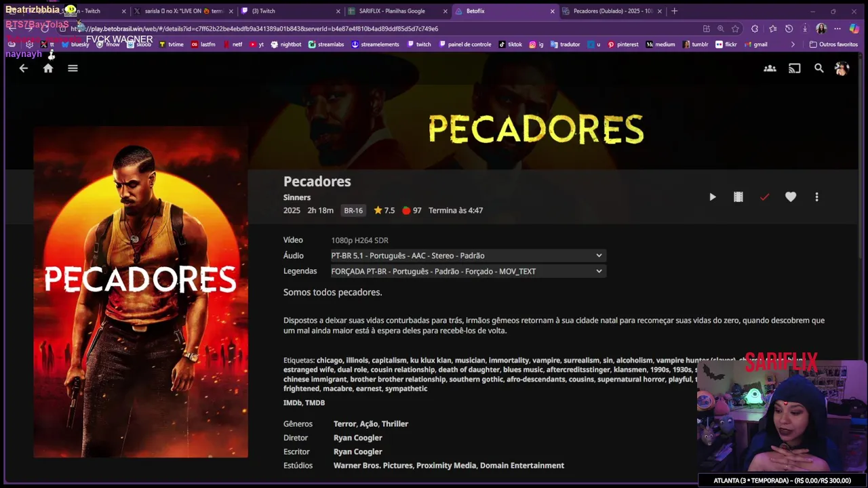Open the bluesky bookmark

tap(75, 45)
